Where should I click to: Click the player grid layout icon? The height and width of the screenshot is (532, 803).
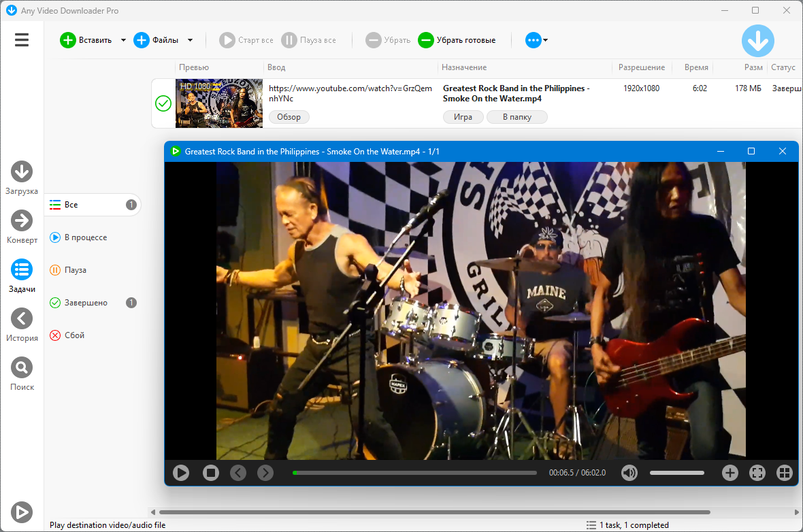point(784,473)
